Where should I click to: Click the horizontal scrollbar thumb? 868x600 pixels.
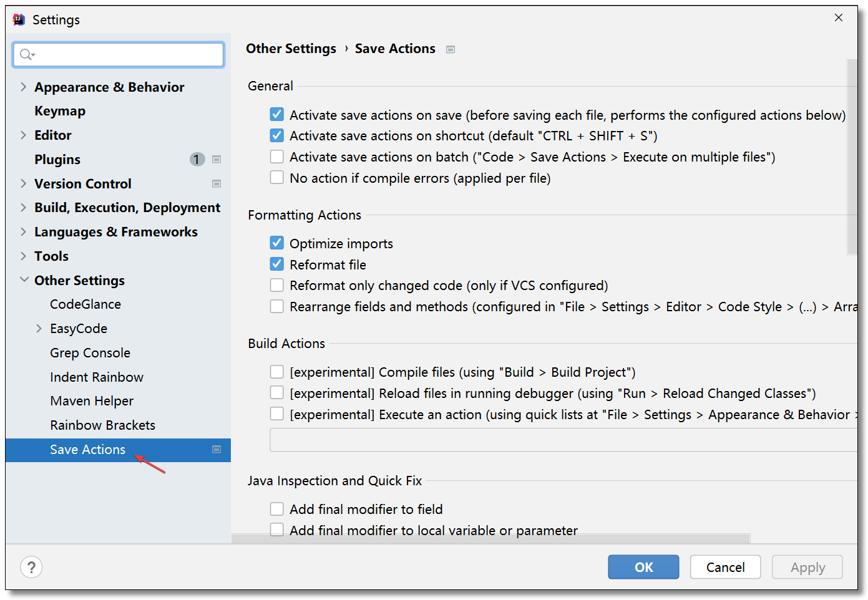point(491,539)
